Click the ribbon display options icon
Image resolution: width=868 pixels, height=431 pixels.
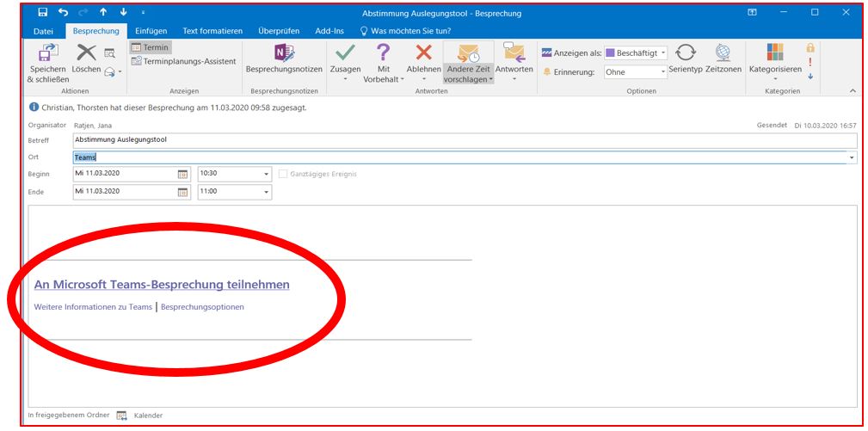(x=752, y=12)
